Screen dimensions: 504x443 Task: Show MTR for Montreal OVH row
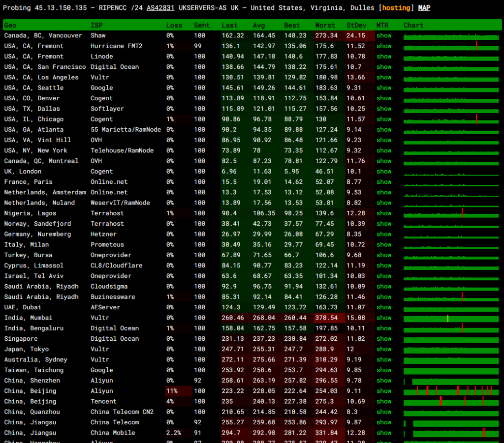click(384, 161)
